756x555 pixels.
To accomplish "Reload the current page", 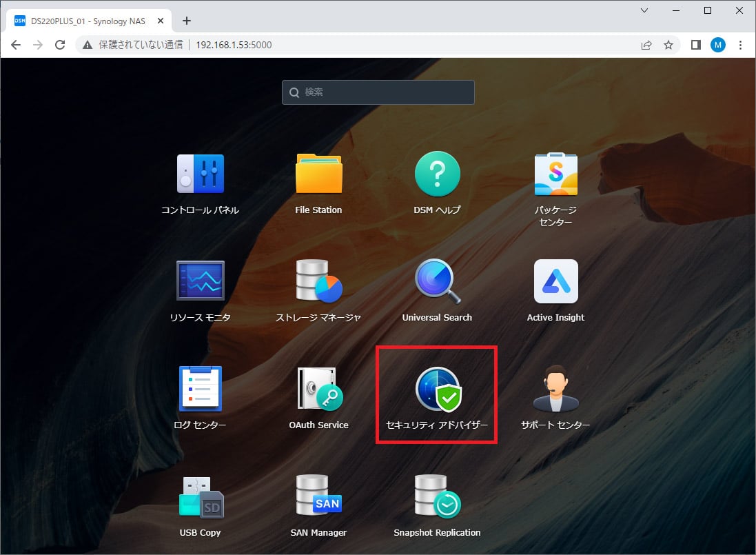I will [x=60, y=45].
